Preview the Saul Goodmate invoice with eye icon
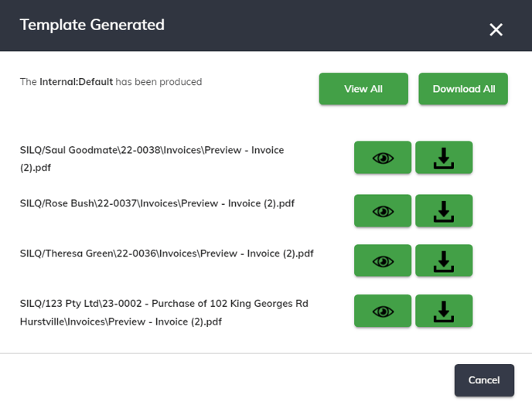 [383, 158]
